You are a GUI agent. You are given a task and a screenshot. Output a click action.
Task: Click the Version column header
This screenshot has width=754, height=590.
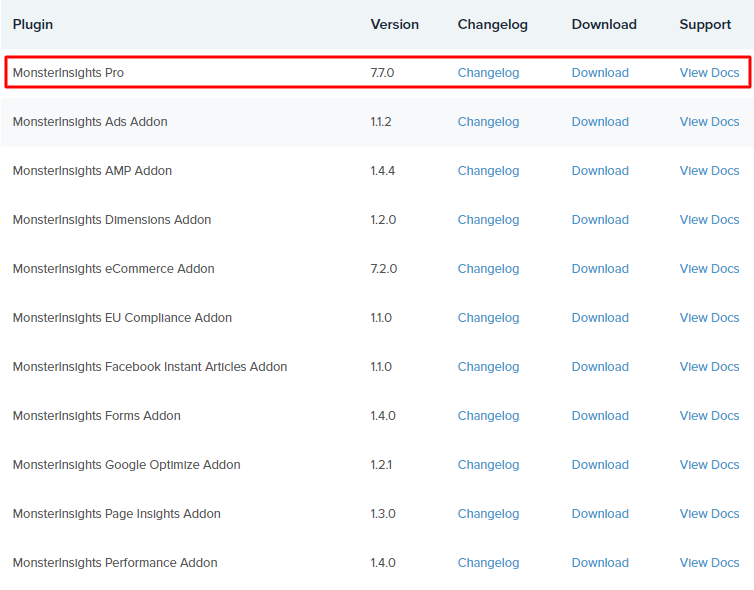coord(394,24)
